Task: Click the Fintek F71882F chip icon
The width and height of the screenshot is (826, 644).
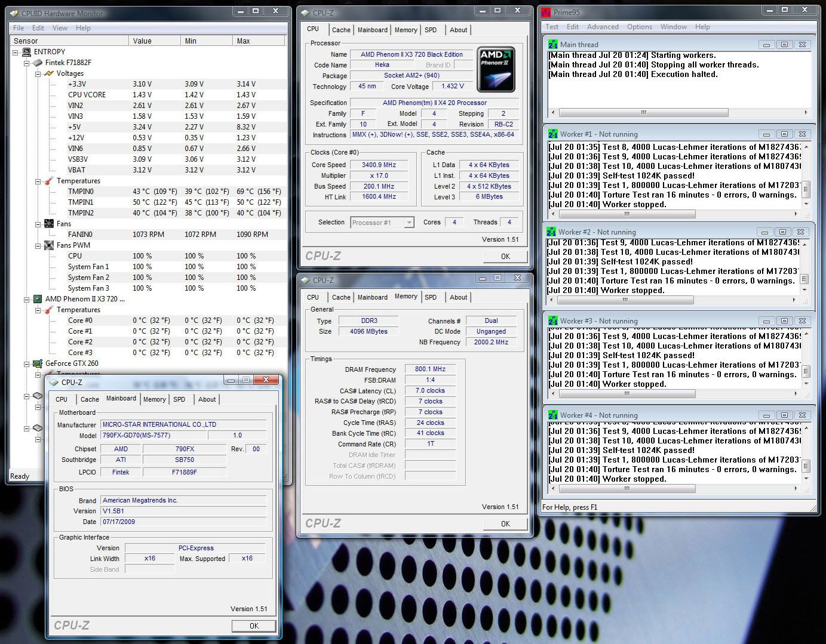Action: (x=38, y=63)
